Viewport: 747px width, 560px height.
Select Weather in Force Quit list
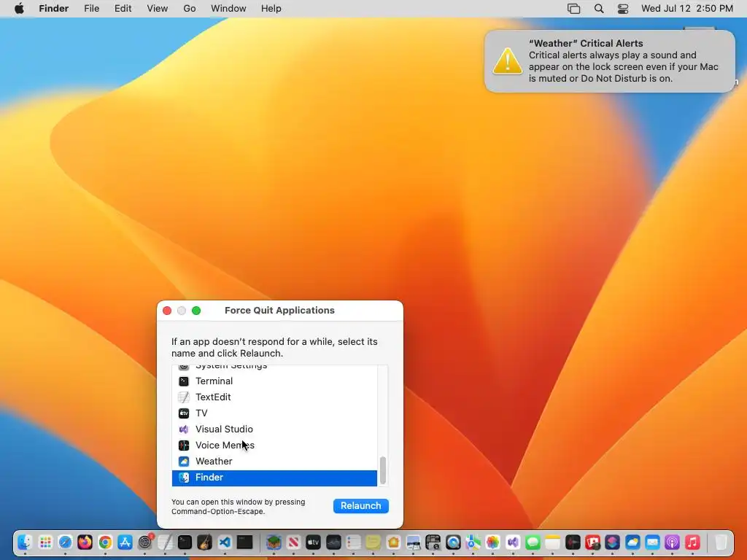pyautogui.click(x=274, y=461)
